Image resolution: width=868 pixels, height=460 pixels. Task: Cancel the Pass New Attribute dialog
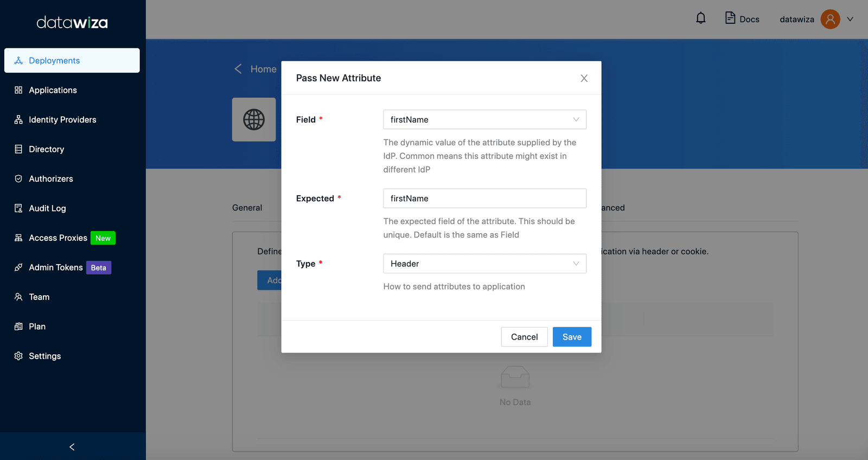(x=524, y=337)
